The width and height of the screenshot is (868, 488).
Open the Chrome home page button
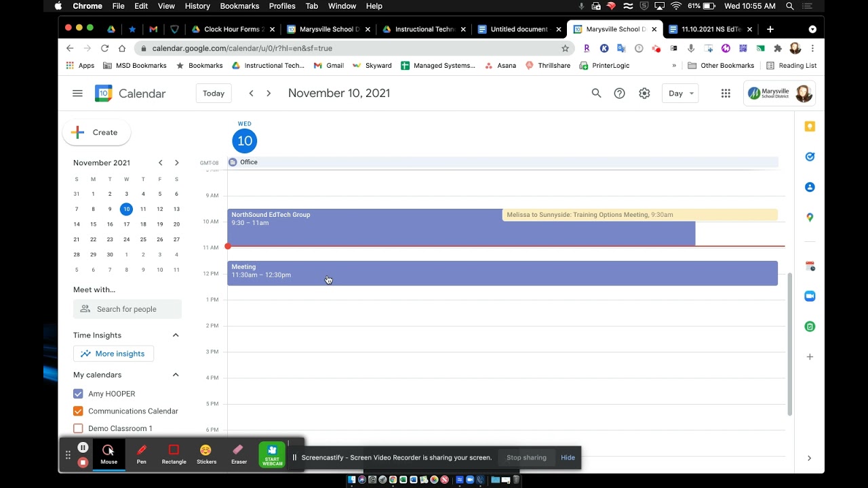coord(122,48)
